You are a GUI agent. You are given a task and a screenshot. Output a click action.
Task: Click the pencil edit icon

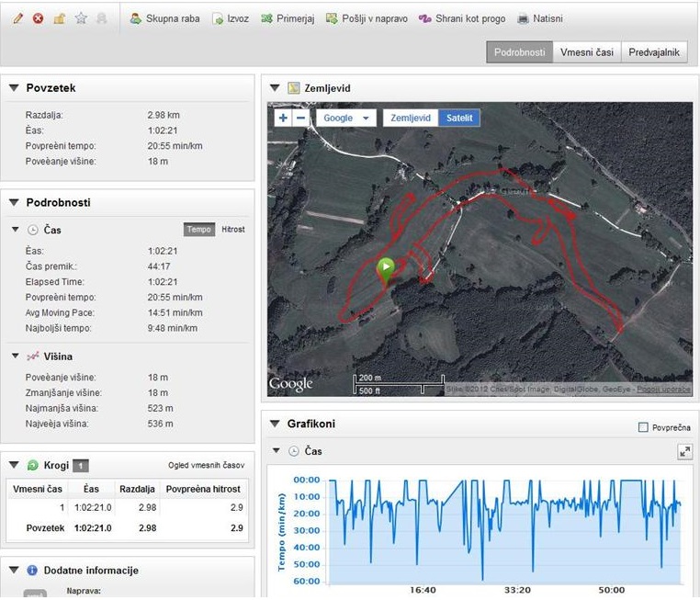pyautogui.click(x=17, y=18)
